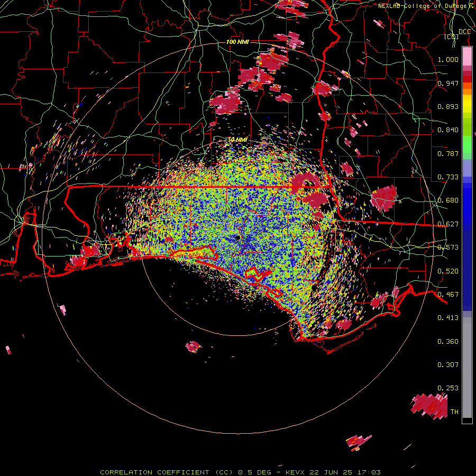Click the 22 JUN 25 date text
Screen dimensions: 476x476
pos(331,472)
